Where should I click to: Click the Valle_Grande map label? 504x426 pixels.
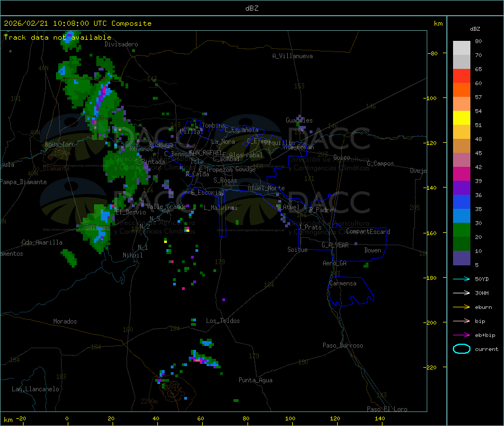(x=166, y=207)
